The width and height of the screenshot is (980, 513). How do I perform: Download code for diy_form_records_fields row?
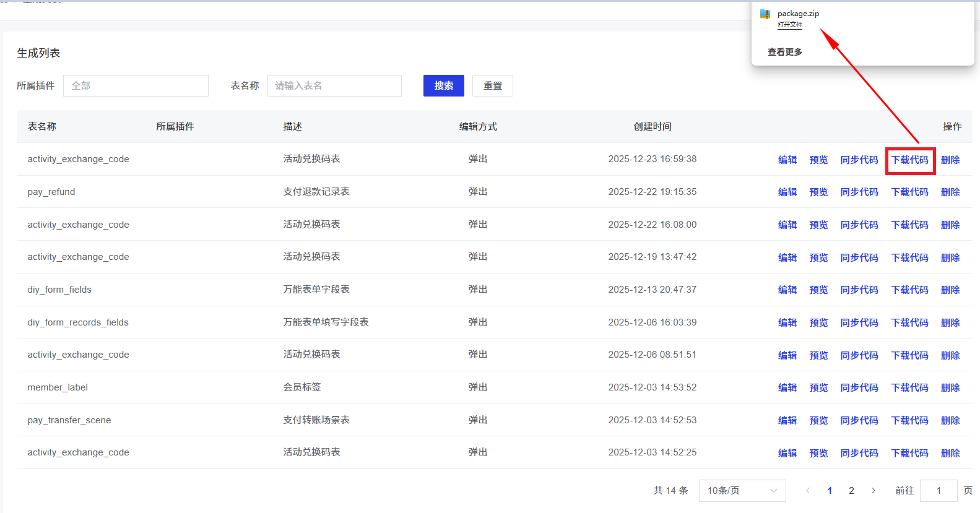click(x=909, y=323)
